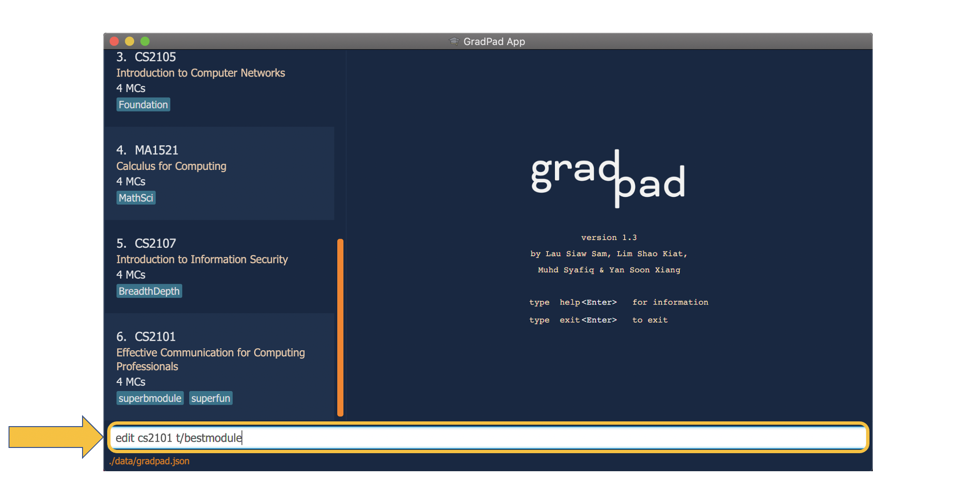Close the GradPad window with red button
The width and height of the screenshot is (980, 503).
(114, 41)
